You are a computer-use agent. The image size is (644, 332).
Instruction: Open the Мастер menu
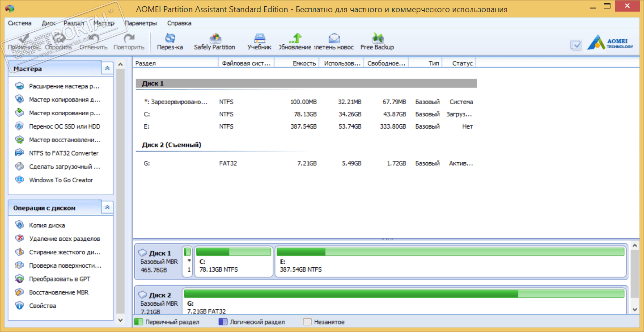[x=104, y=23]
